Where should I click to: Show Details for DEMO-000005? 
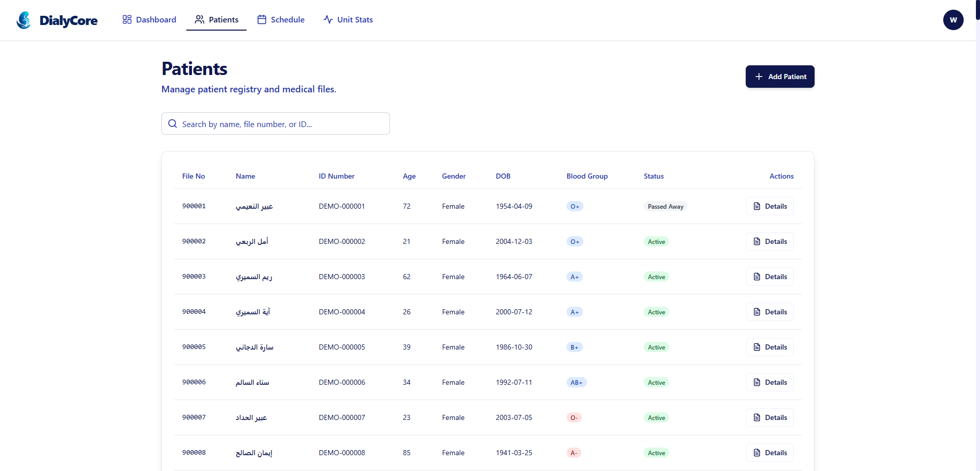[x=770, y=347]
